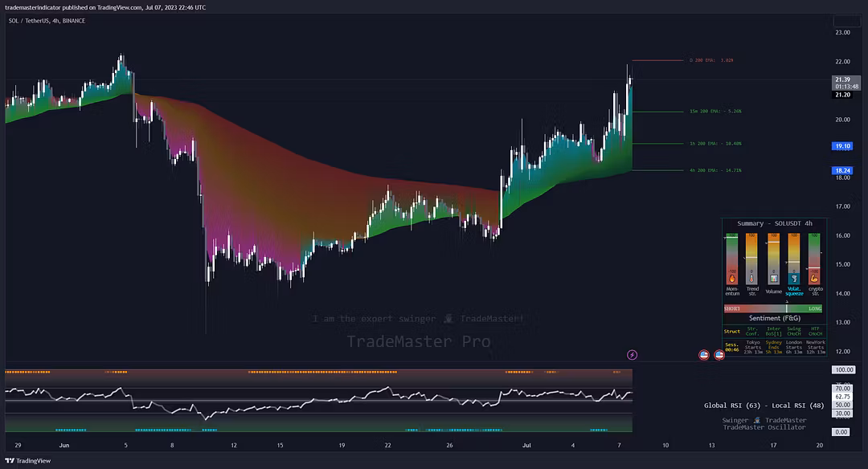Click the Momentum flame icon
The image size is (868, 469).
coord(731,279)
